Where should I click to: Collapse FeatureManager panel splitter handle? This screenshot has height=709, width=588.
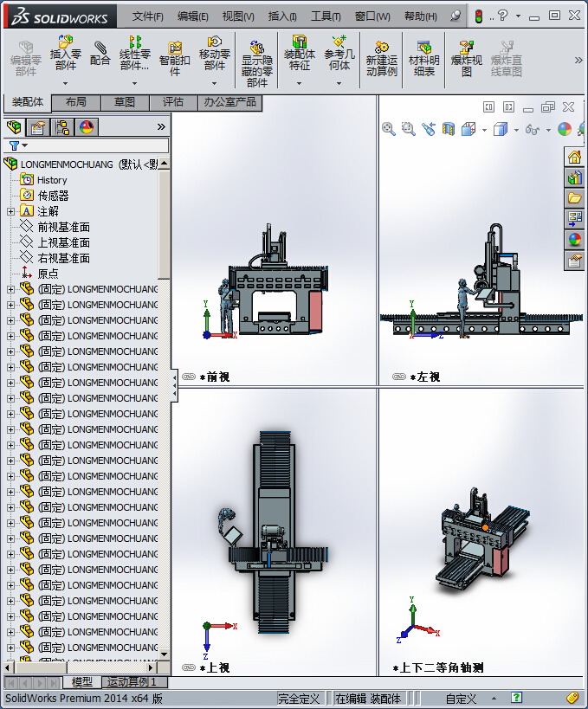174,386
